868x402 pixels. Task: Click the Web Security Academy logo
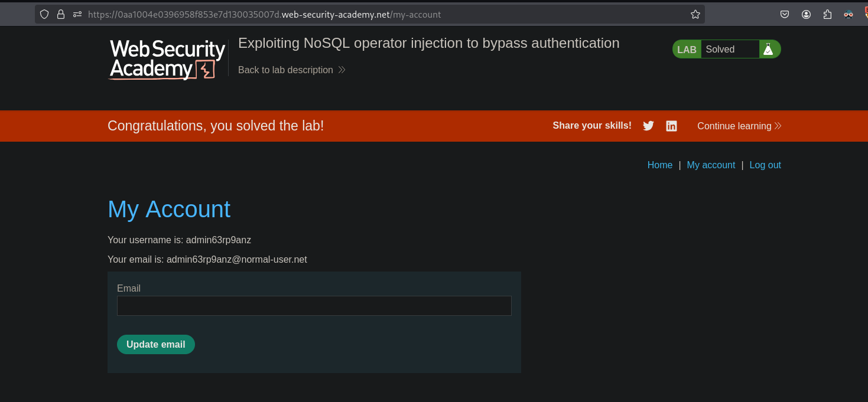[x=167, y=59]
